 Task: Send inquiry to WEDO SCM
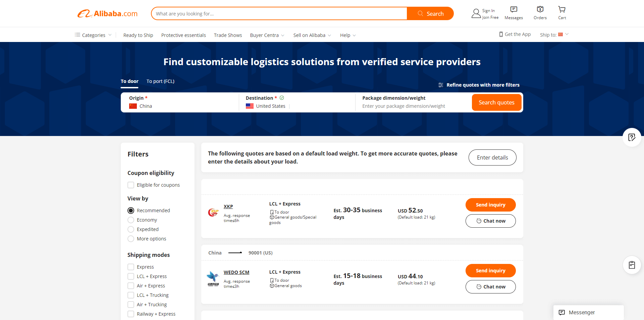tap(490, 271)
